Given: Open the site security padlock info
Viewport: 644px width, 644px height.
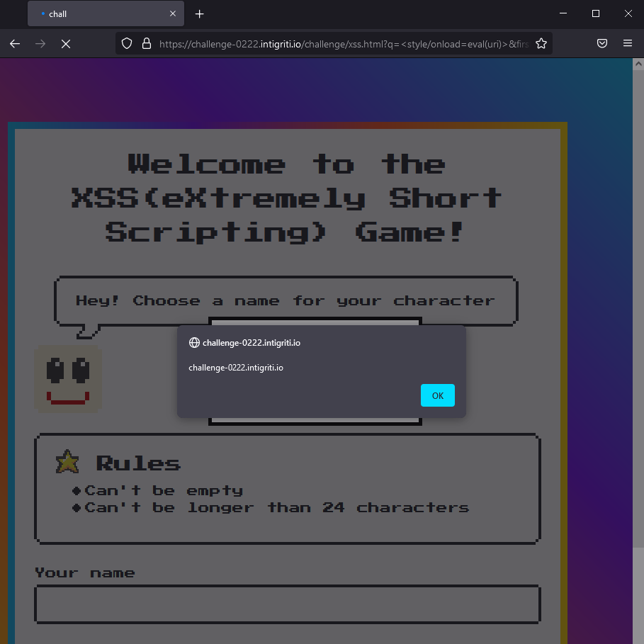Looking at the screenshot, I should tap(146, 43).
